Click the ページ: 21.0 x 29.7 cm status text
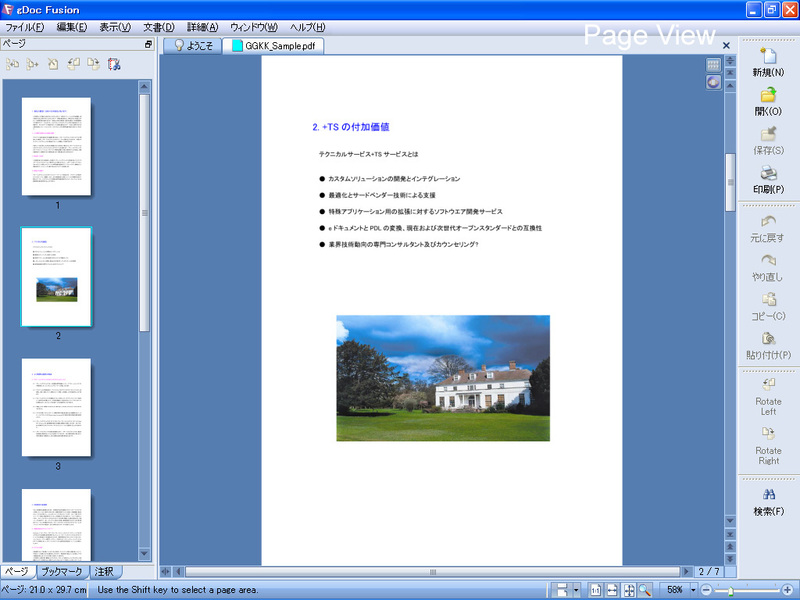This screenshot has width=800, height=600. 44,590
